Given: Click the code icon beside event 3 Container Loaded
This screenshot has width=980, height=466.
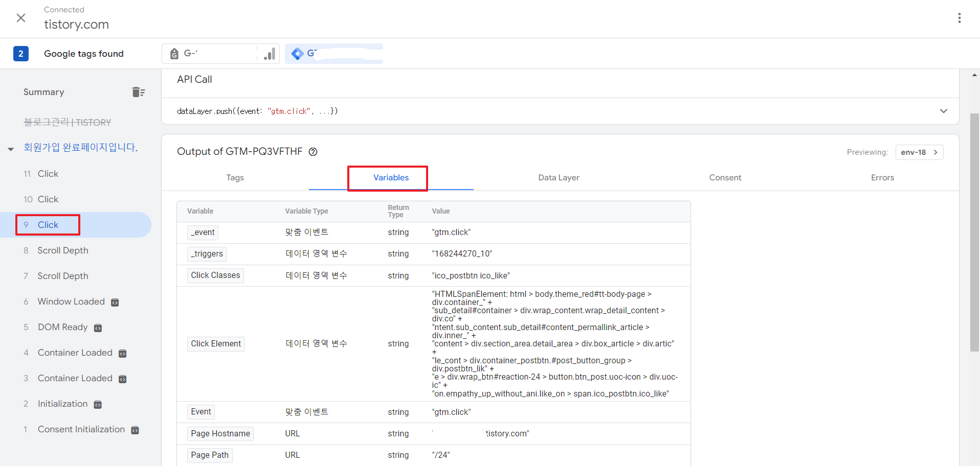Looking at the screenshot, I should click(123, 379).
